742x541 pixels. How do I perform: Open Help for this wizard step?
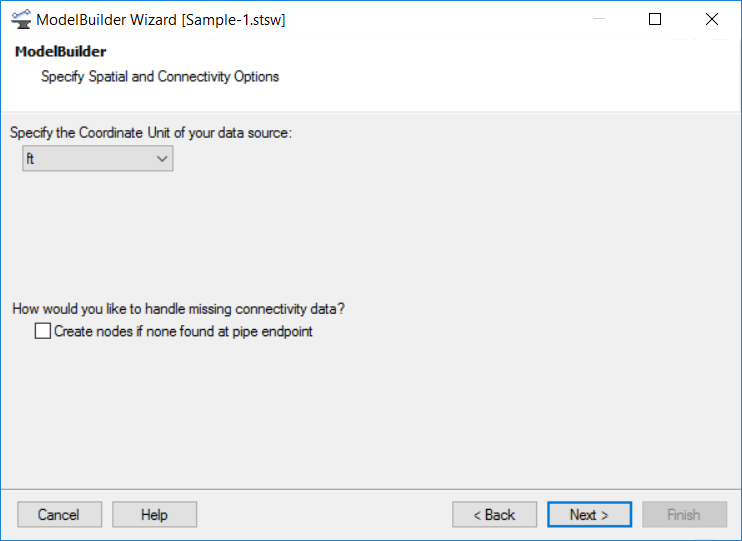click(154, 514)
